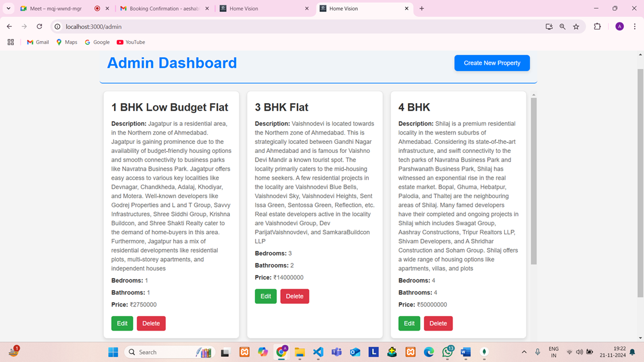Delete the 3 BHK Flat property
Viewport: 644px width, 362px height.
294,296
